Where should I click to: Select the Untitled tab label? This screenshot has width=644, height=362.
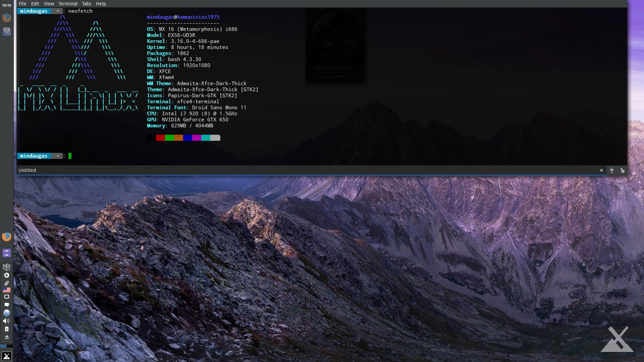pyautogui.click(x=27, y=170)
